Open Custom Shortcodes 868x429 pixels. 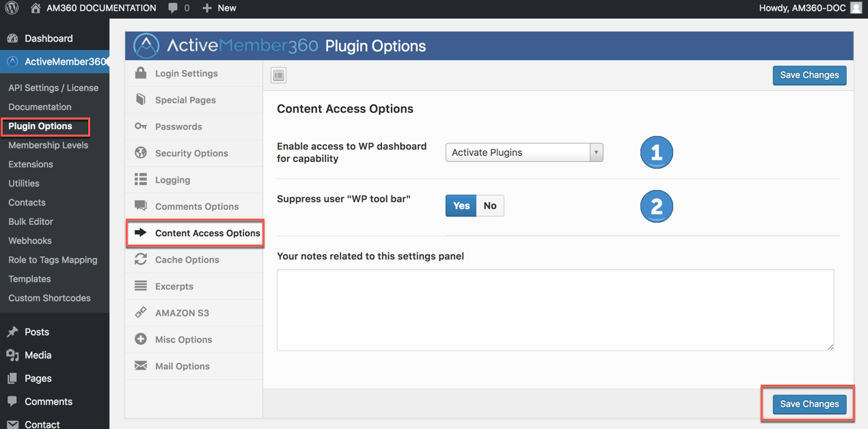[x=49, y=298]
